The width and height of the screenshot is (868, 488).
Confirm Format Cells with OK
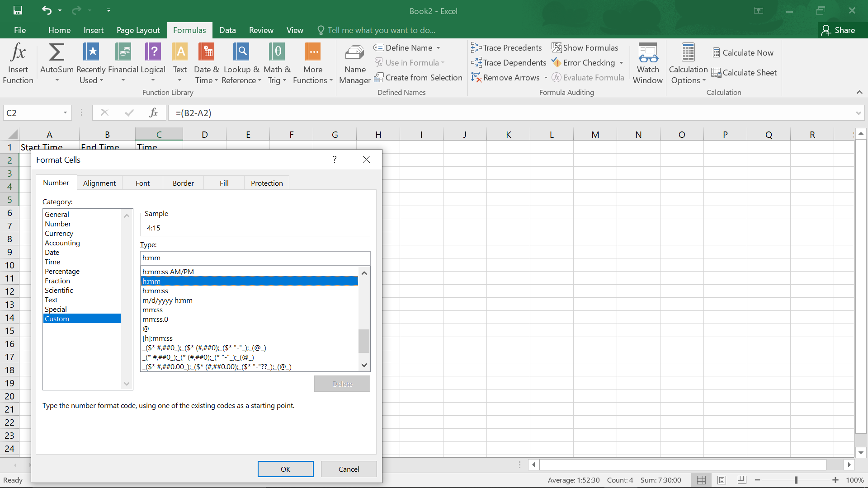[286, 469]
